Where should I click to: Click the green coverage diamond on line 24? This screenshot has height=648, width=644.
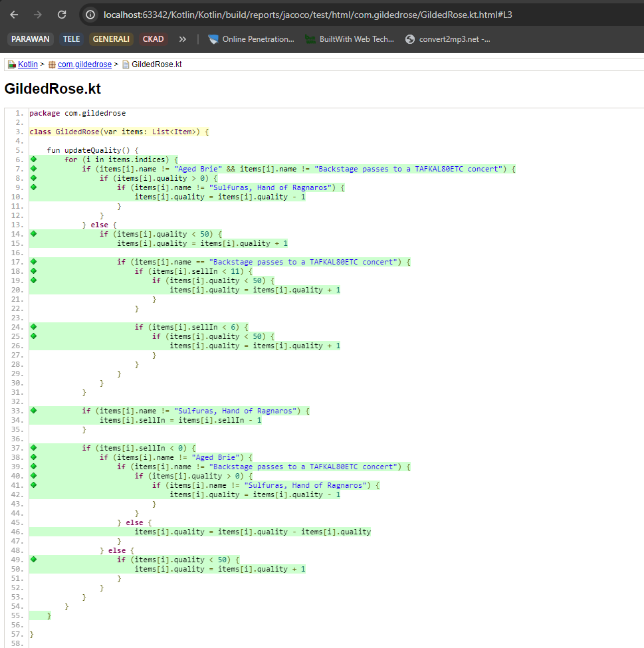[33, 327]
